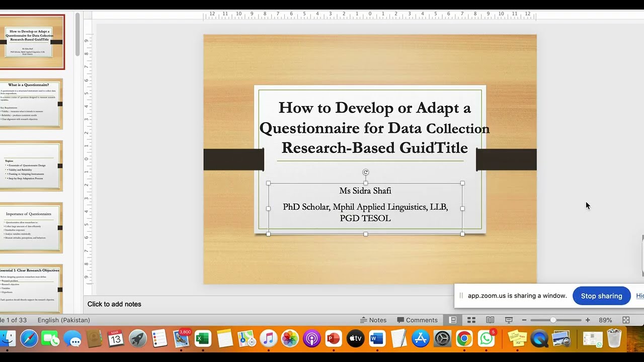
Task: Click the rotation handle above subtitle box
Action: coord(366,172)
